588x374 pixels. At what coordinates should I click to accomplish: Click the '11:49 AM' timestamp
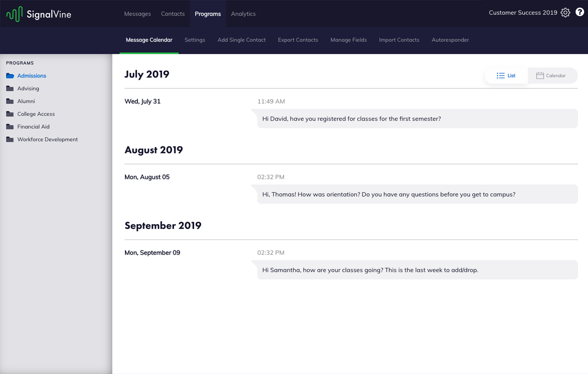271,101
